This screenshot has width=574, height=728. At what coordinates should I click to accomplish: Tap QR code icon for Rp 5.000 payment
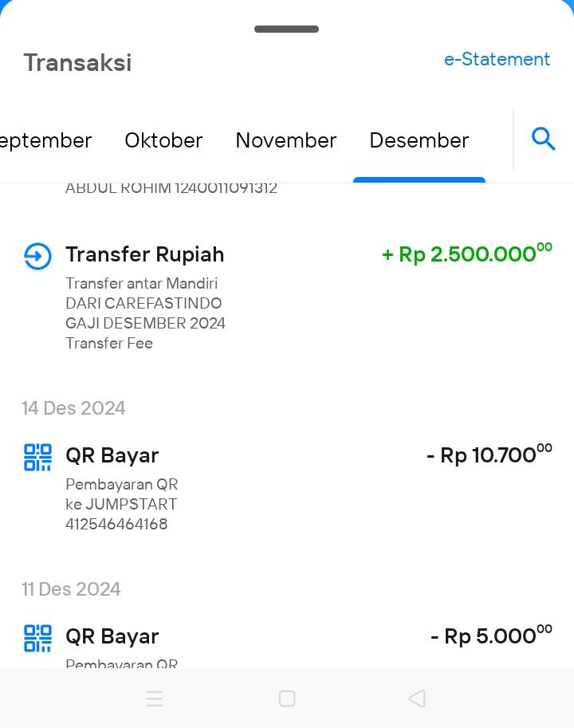(x=37, y=639)
